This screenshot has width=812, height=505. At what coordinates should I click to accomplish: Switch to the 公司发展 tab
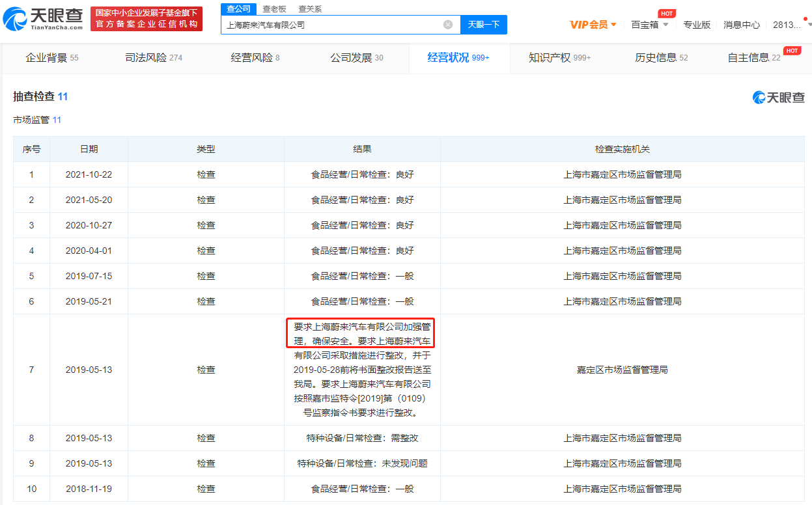tap(357, 58)
